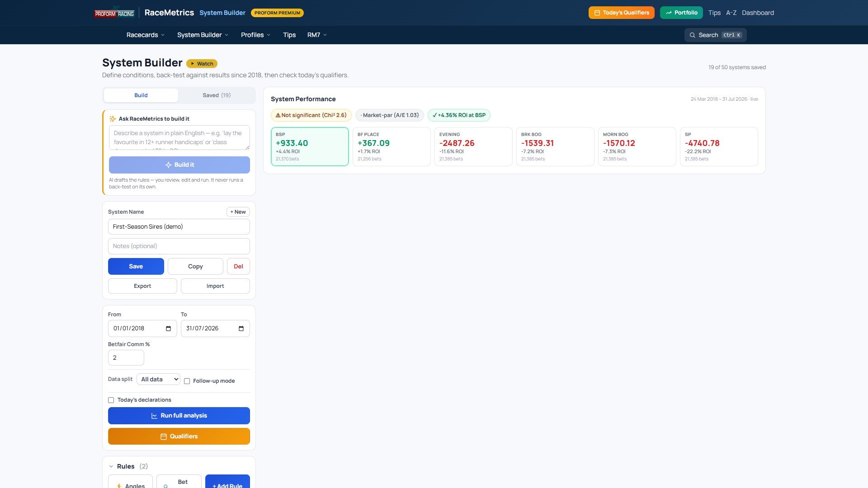This screenshot has width=868, height=488.
Task: Click the chart icon on Run full analysis
Action: (x=154, y=416)
